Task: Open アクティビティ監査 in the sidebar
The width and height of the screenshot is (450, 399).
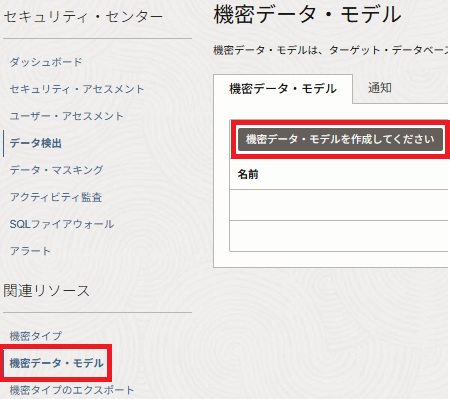Action: coord(56,197)
